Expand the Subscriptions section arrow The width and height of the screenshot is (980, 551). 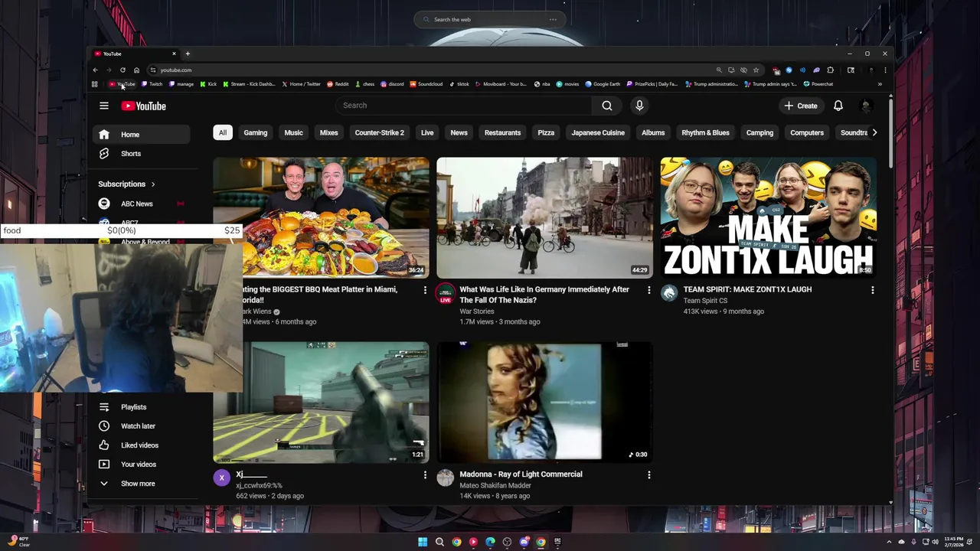coord(152,184)
